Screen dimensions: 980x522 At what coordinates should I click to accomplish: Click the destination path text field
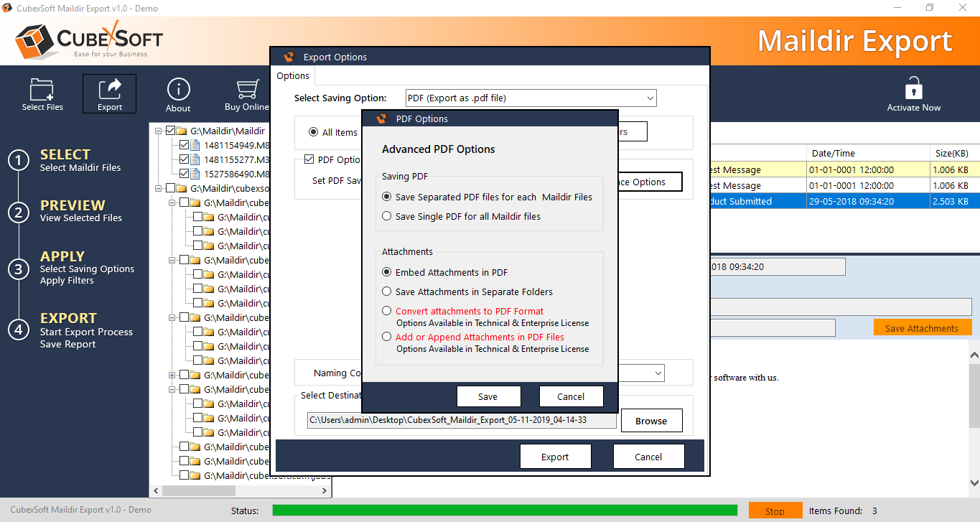tap(461, 420)
